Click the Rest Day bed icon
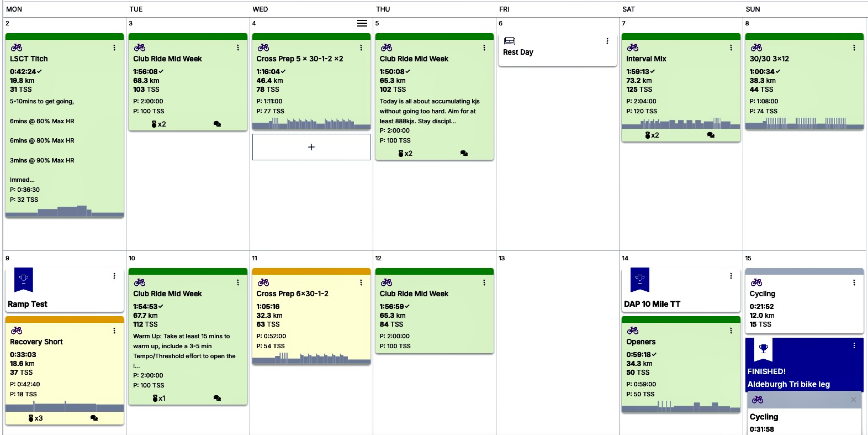 tap(510, 41)
